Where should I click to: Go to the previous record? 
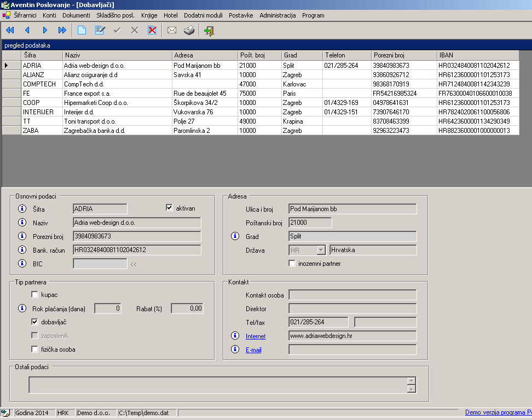(x=27, y=31)
